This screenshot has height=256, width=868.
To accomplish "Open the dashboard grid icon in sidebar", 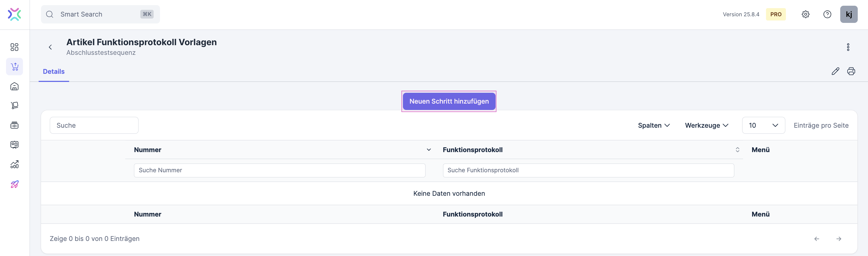I will click(x=14, y=47).
